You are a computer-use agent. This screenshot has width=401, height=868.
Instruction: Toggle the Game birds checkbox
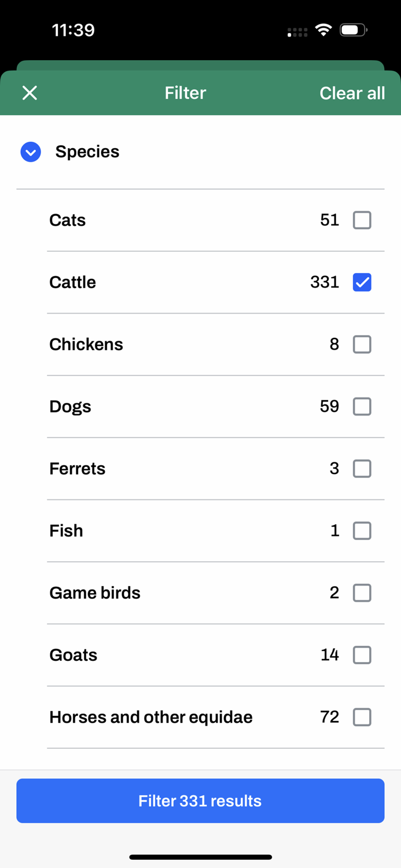[x=362, y=593]
